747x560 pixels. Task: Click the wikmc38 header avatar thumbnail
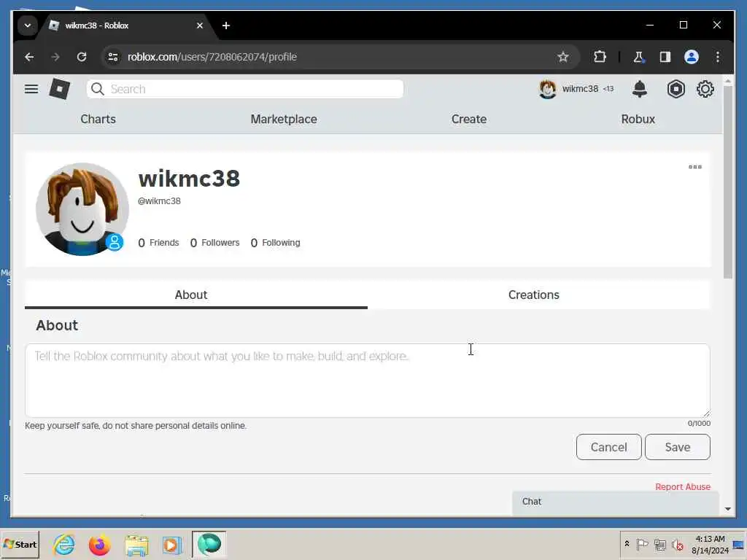(x=548, y=89)
